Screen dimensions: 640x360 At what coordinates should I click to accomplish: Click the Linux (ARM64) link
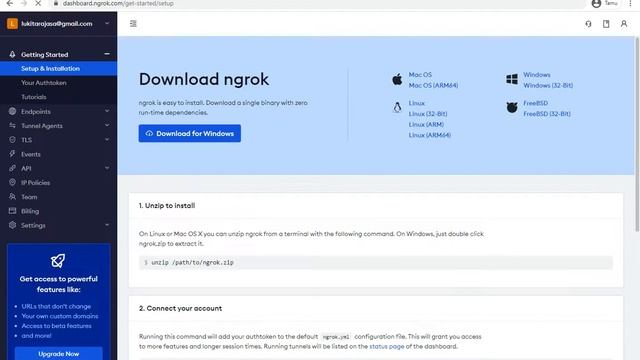430,135
